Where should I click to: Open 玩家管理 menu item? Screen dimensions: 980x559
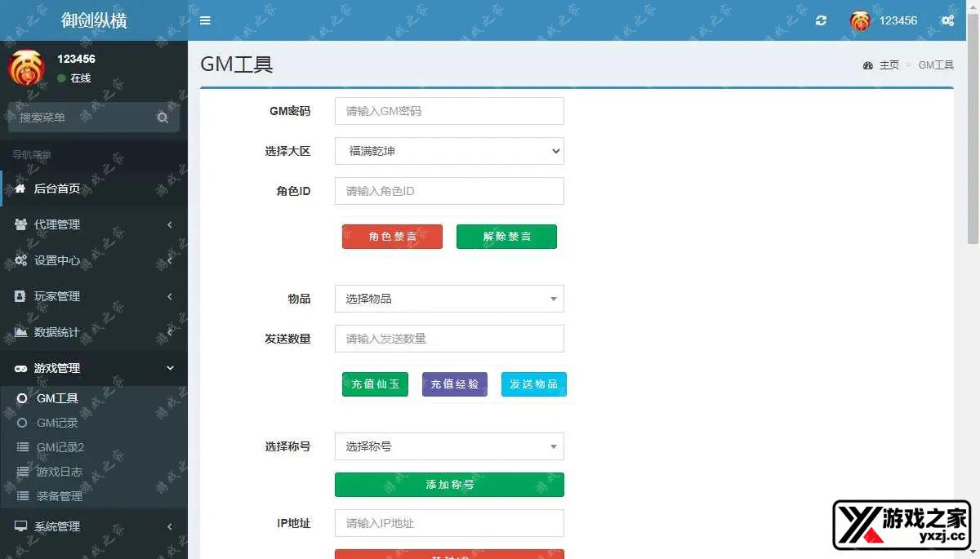(x=94, y=296)
